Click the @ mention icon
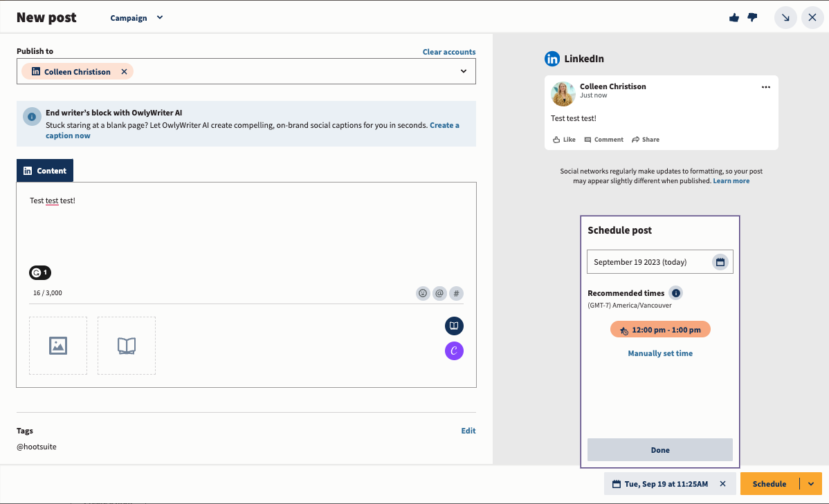Screen dimensions: 829x504 (439, 293)
